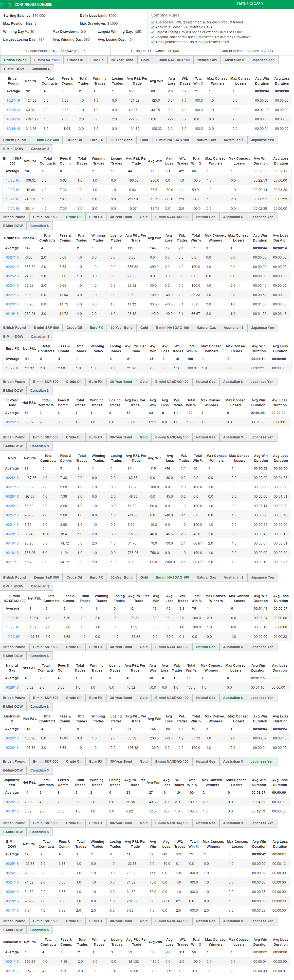Open 10/26/16 link in E-mini NASDAQ 100 table

tap(12, 618)
